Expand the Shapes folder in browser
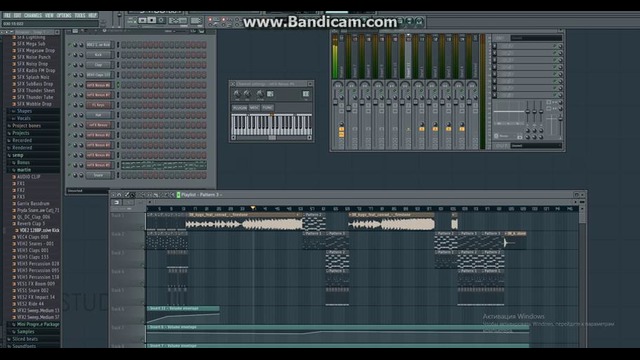 click(x=24, y=111)
